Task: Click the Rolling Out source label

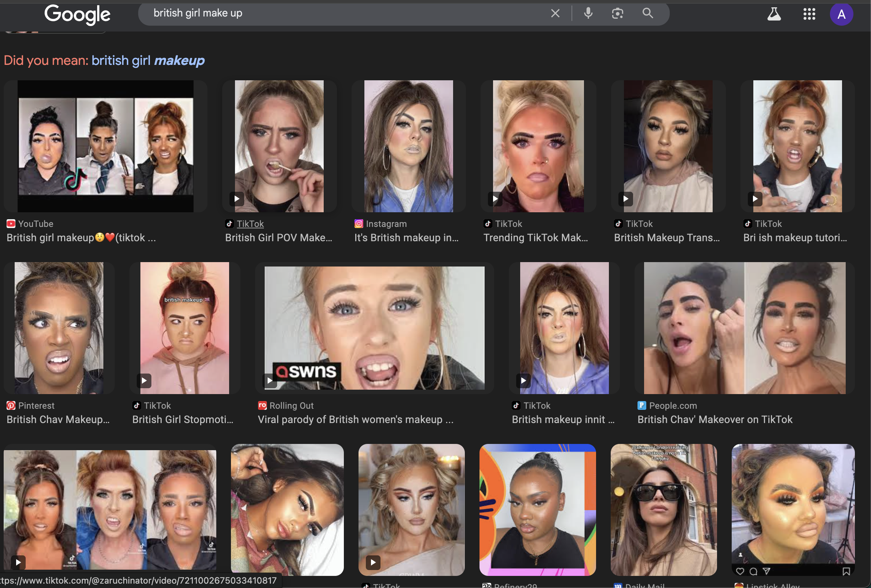Action: click(x=291, y=405)
